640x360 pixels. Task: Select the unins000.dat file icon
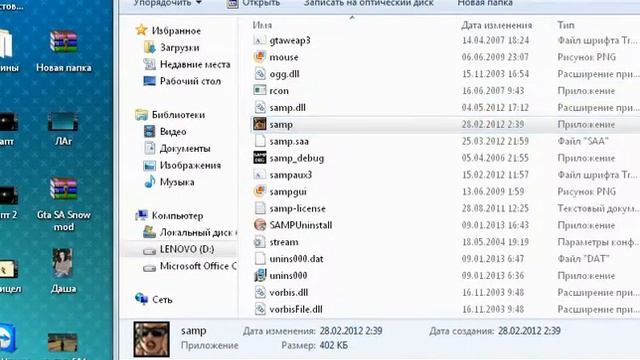coord(260,258)
